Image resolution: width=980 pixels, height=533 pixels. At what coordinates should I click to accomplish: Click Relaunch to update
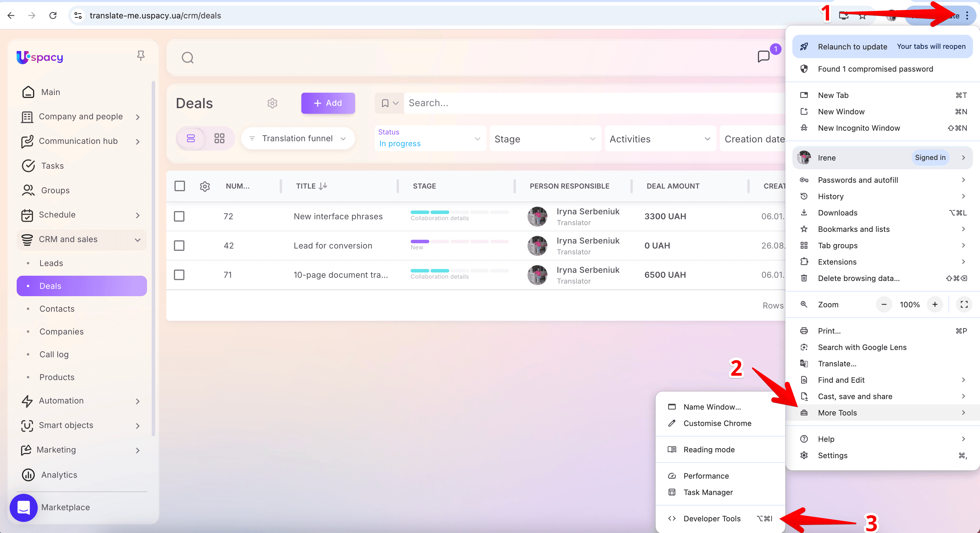(852, 46)
